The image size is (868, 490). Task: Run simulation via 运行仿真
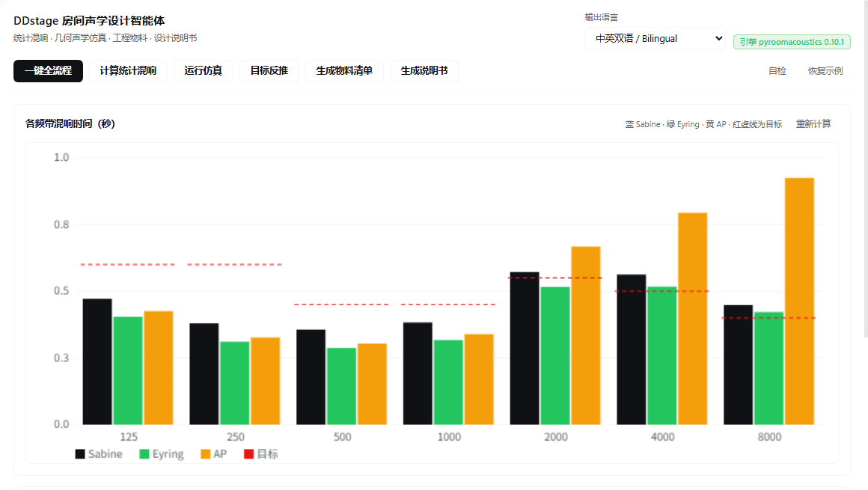(x=204, y=71)
